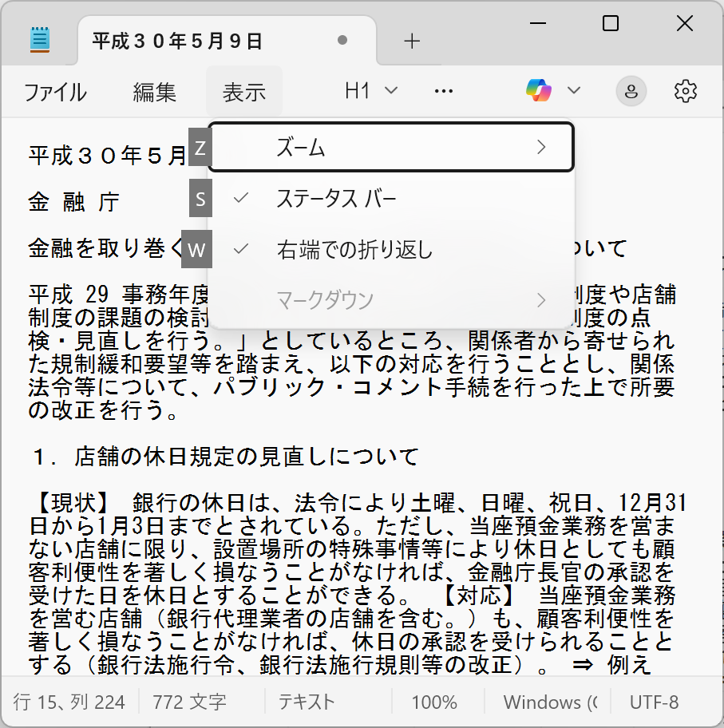The image size is (724, 728).
Task: Select the 平成３０年５月９日 document tab
Action: (177, 41)
